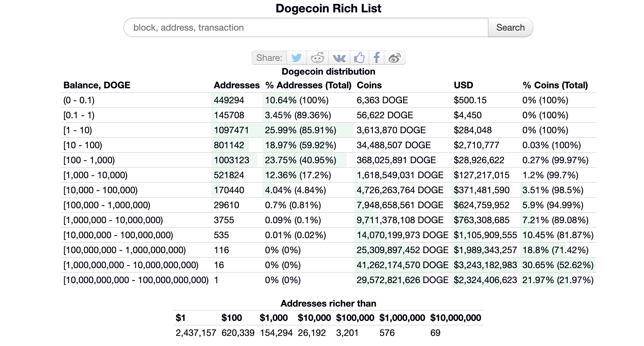This screenshot has height=346, width=644.
Task: Share the page on Facebook
Action: (x=376, y=58)
